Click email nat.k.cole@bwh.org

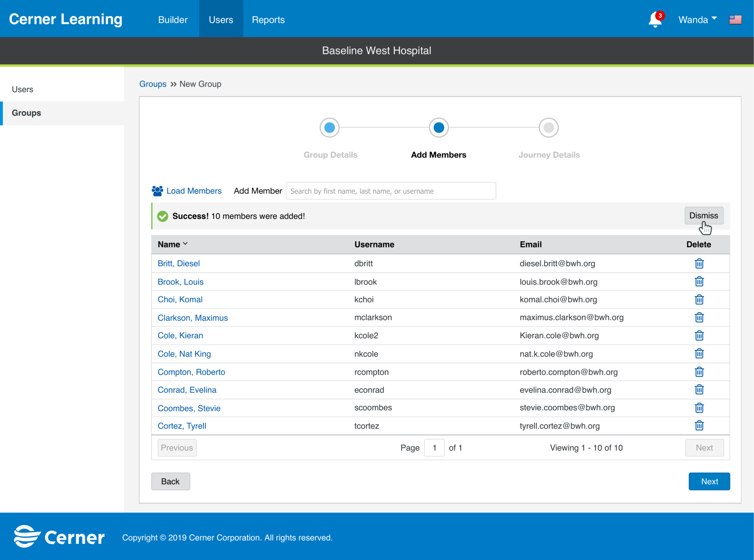click(x=556, y=354)
